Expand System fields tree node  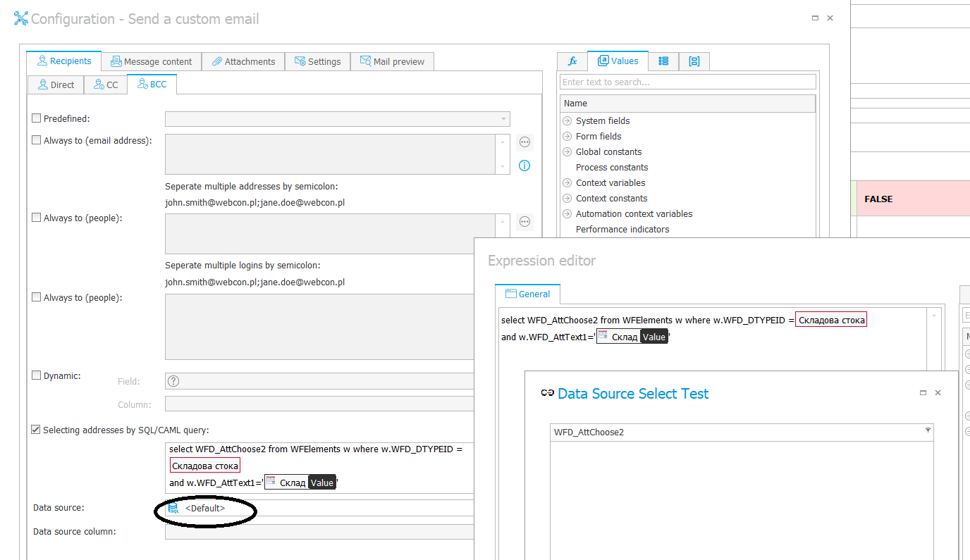567,121
